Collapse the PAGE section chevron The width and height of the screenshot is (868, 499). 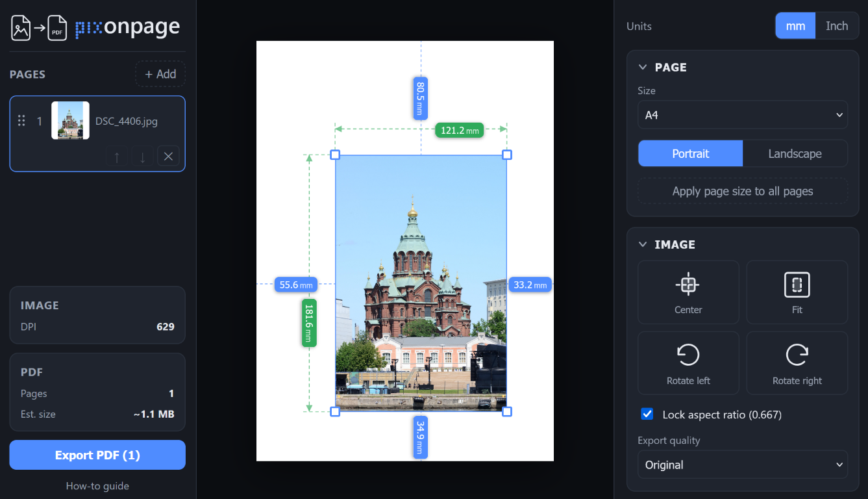[643, 67]
